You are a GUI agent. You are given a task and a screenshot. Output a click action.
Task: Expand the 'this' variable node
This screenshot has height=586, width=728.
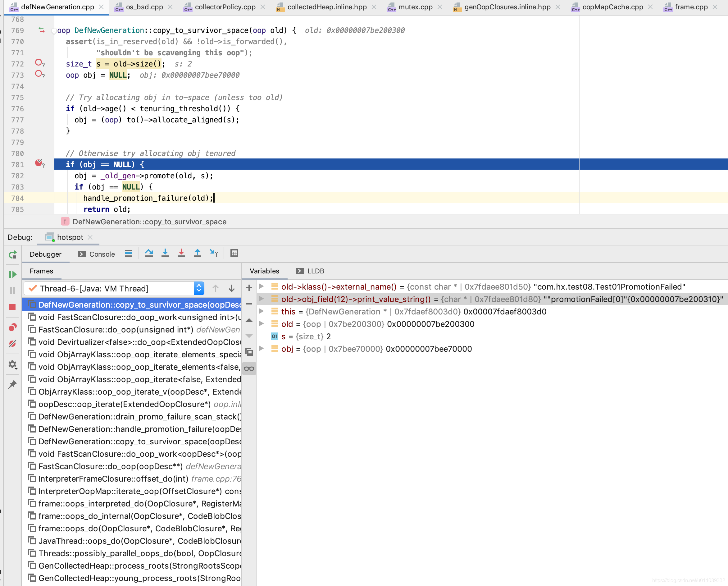(x=261, y=311)
